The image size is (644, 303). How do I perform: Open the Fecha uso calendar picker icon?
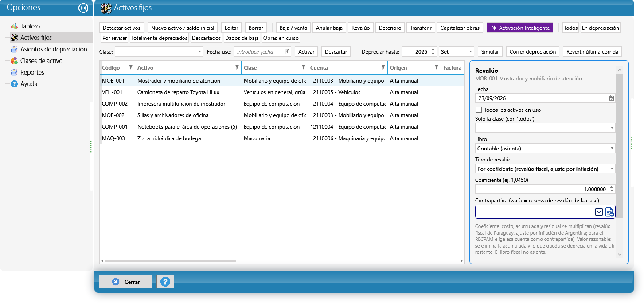tap(287, 52)
